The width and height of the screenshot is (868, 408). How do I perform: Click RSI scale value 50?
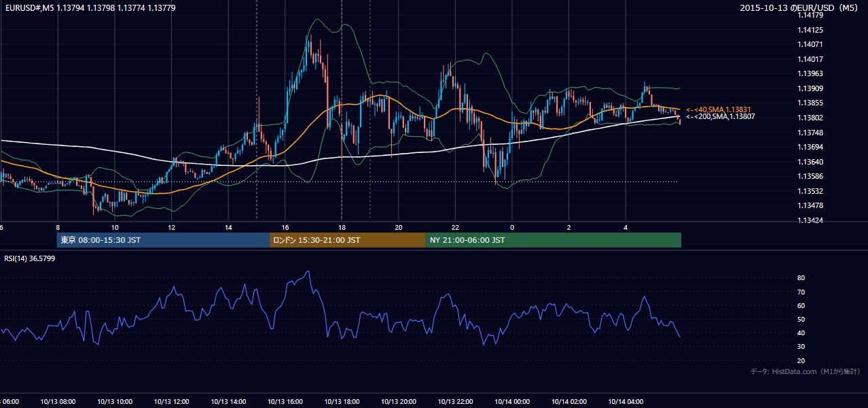coord(801,320)
